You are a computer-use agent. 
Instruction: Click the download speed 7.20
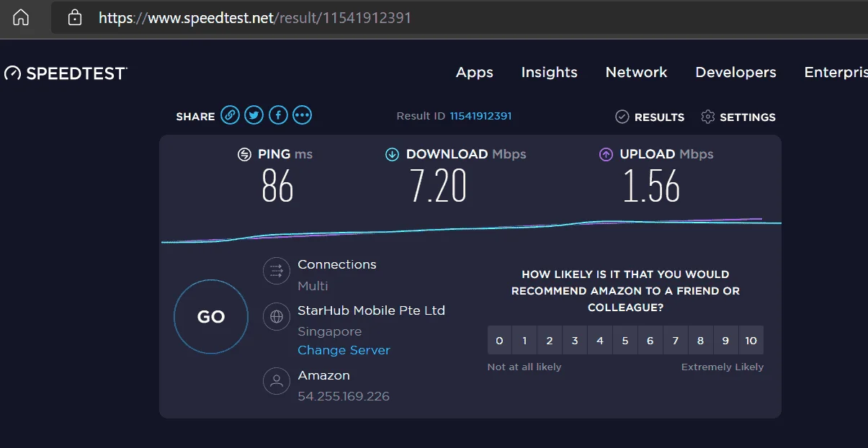439,186
